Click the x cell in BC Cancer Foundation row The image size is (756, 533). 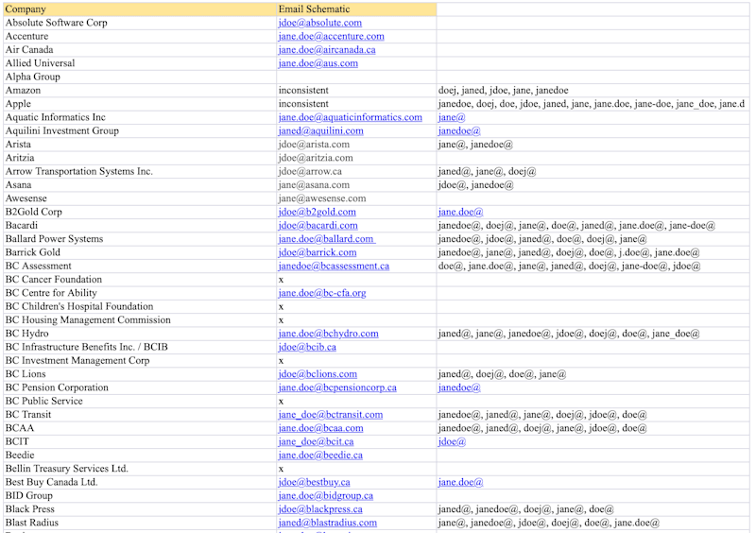357,280
